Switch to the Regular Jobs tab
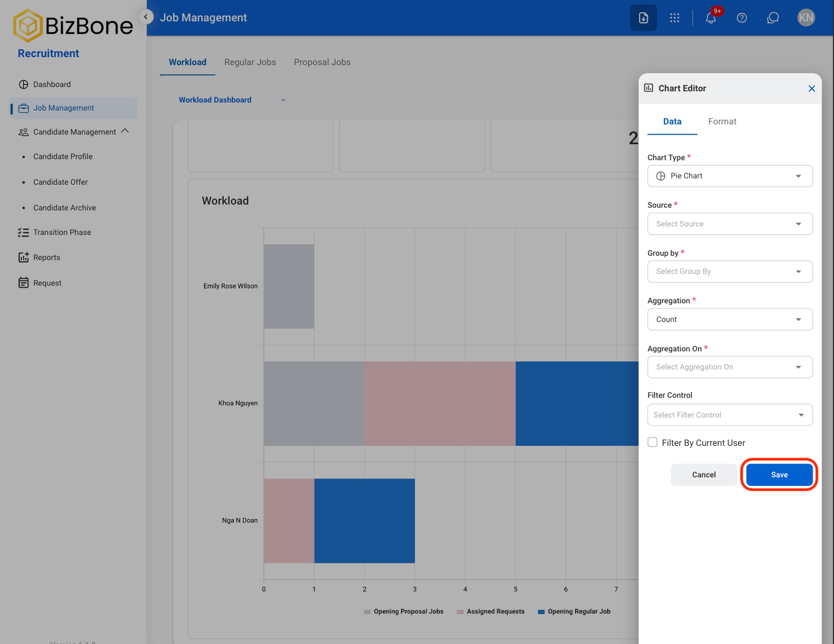Viewport: 834px width, 644px height. click(250, 62)
